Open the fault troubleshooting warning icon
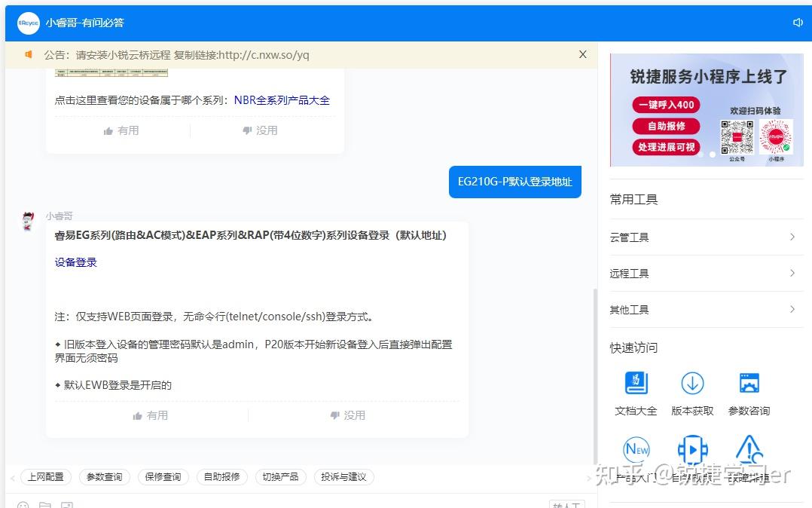812x508 pixels. point(749,449)
